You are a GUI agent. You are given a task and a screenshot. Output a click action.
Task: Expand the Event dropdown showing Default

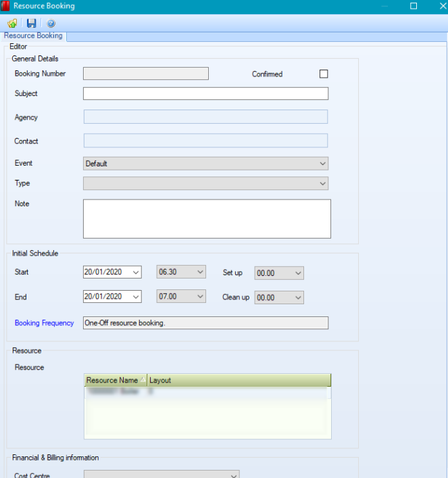322,164
